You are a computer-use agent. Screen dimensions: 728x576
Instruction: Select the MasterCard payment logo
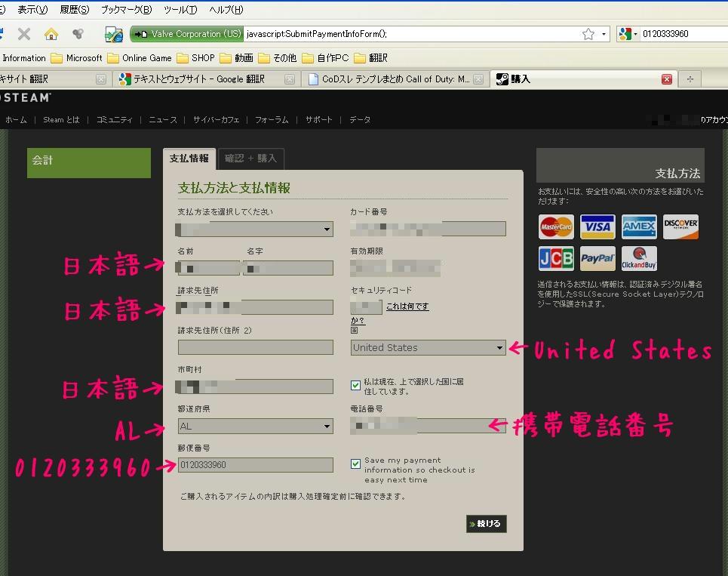556,226
